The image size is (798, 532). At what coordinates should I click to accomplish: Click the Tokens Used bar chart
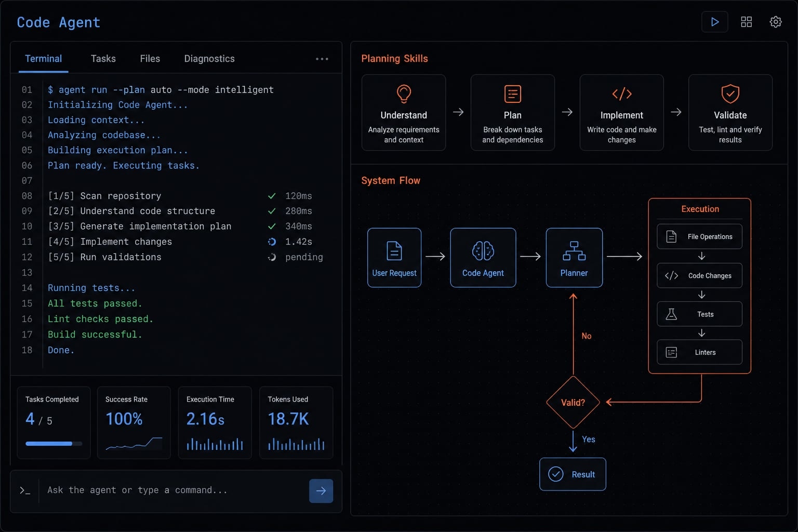[x=296, y=444]
